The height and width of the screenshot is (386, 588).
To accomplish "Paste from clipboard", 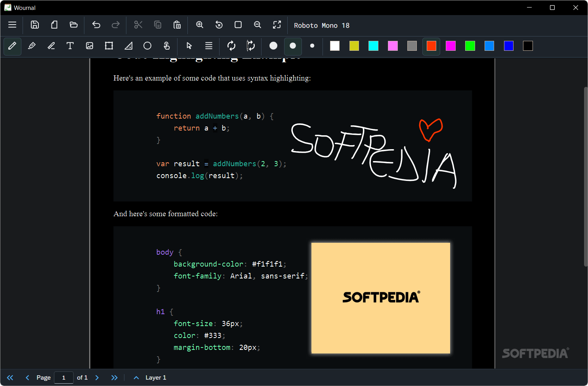I will point(177,25).
